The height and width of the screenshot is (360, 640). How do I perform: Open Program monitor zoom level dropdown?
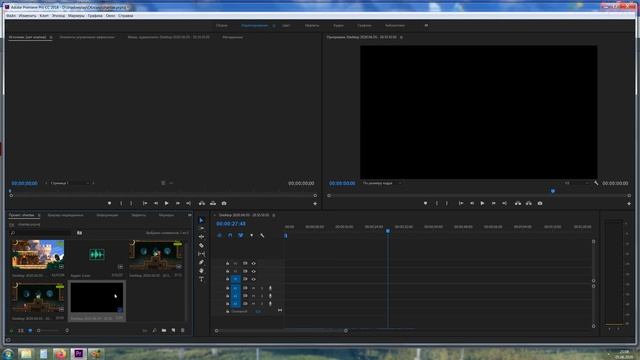382,183
